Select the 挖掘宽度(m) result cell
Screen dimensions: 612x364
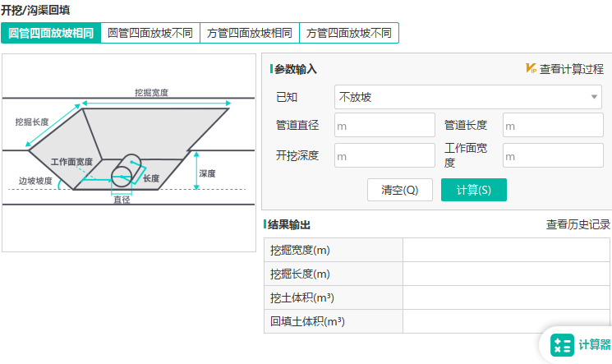(x=506, y=250)
